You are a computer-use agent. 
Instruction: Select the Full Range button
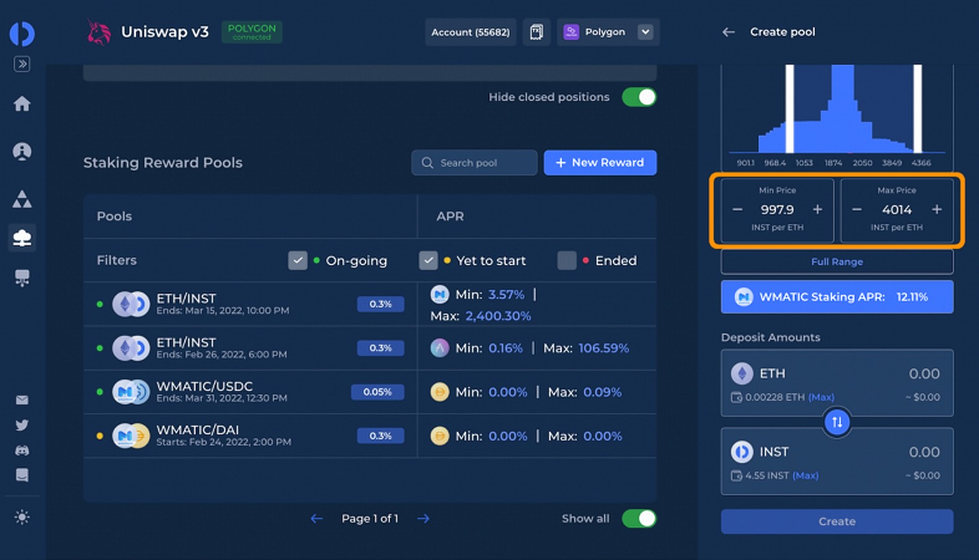pyautogui.click(x=836, y=262)
